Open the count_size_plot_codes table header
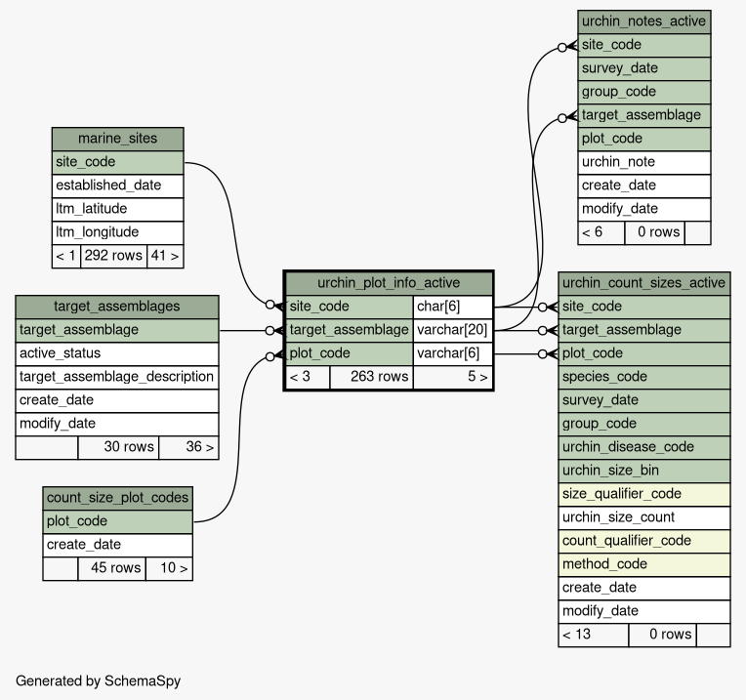 [117, 498]
